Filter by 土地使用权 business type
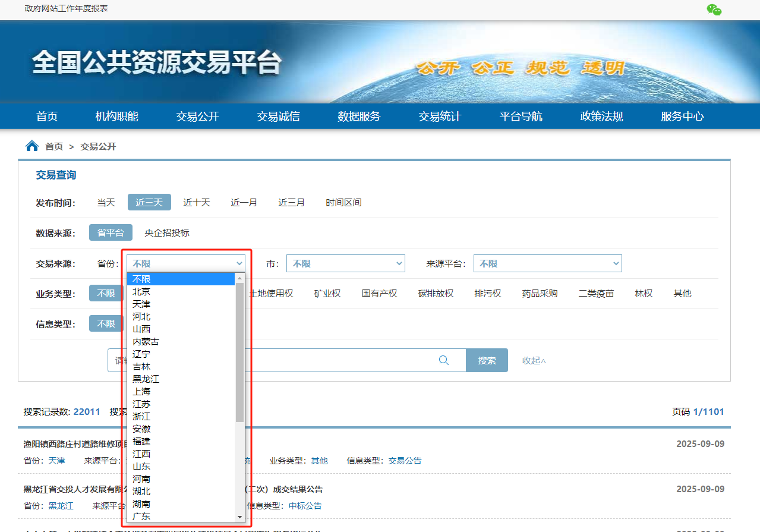Image resolution: width=760 pixels, height=532 pixels. (x=272, y=293)
